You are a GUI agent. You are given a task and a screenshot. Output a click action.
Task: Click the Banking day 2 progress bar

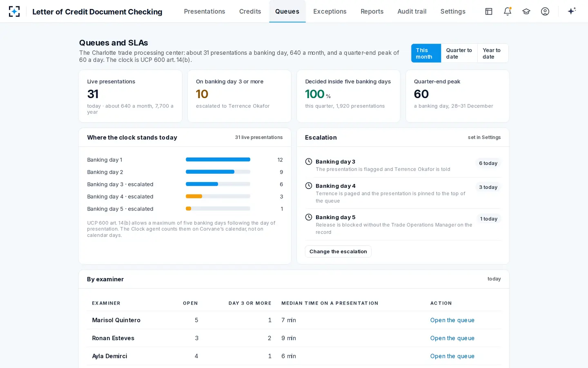218,172
